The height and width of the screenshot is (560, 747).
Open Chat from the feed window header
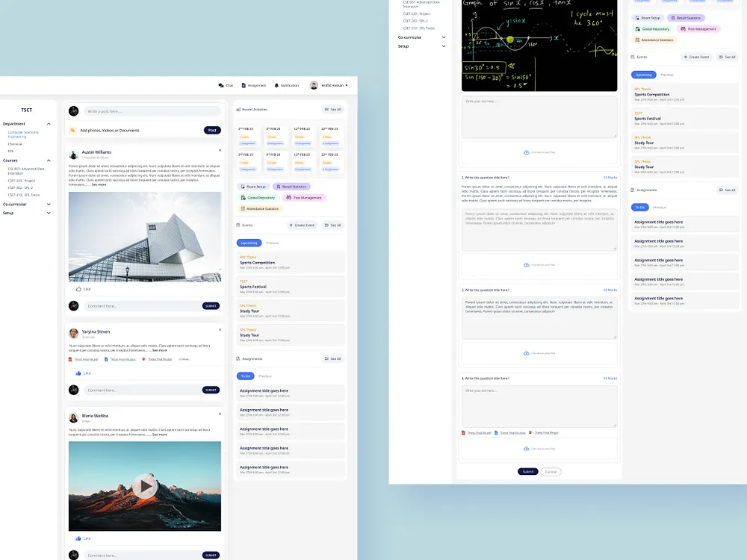click(226, 85)
